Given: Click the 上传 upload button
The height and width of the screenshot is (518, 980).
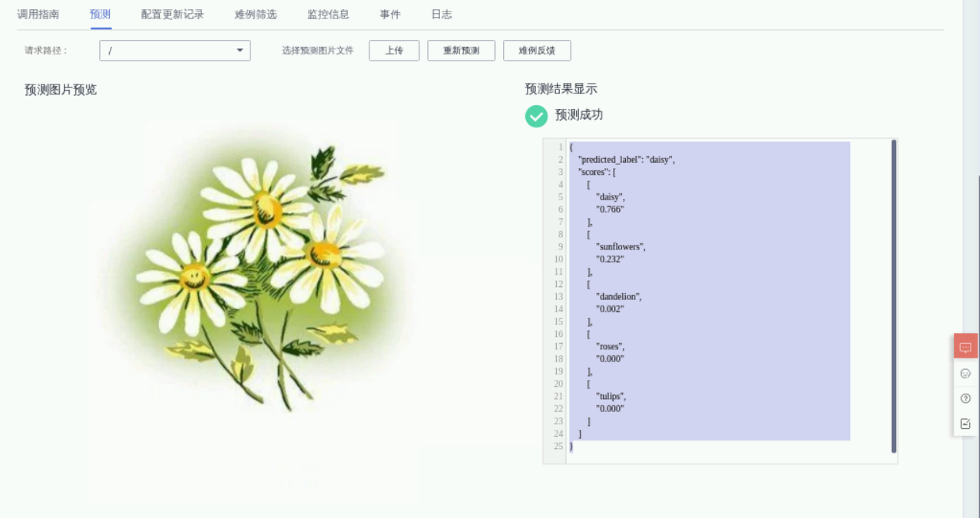Looking at the screenshot, I should tap(394, 51).
